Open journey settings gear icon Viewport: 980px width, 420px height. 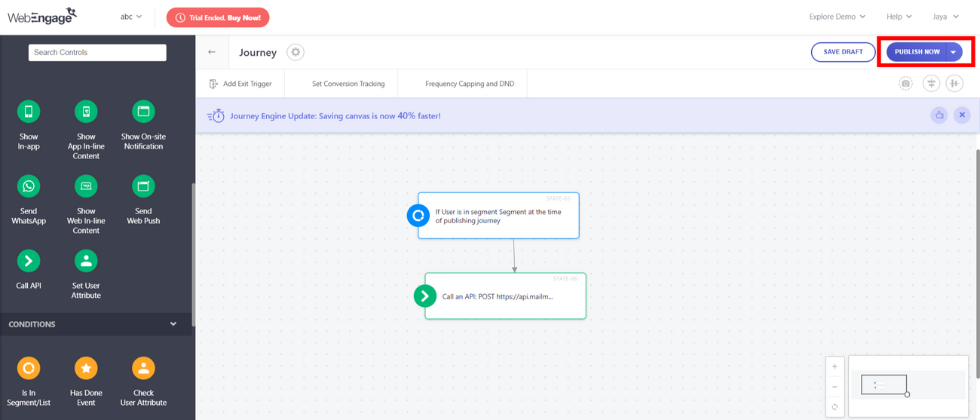[296, 52]
